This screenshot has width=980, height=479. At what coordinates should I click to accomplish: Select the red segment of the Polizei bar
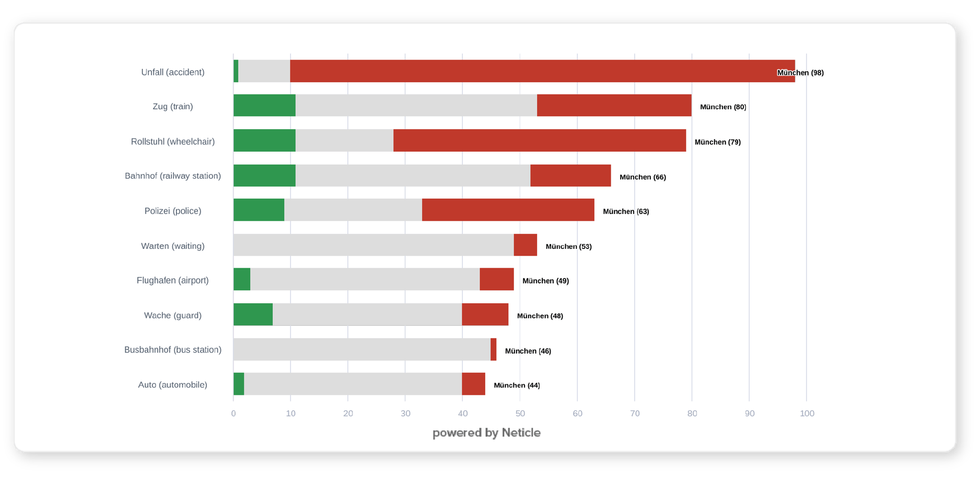[508, 210]
